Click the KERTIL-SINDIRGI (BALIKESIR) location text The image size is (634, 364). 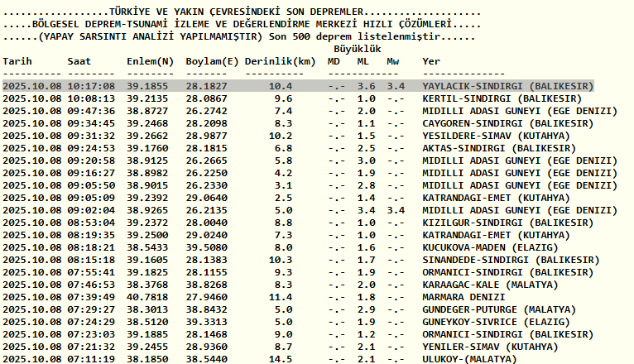(502, 98)
